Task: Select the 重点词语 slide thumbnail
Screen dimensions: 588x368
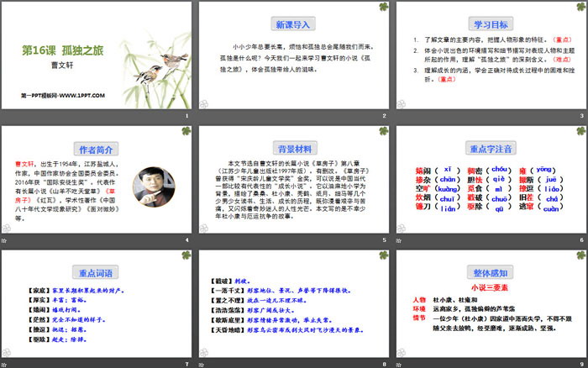Action: (x=97, y=303)
